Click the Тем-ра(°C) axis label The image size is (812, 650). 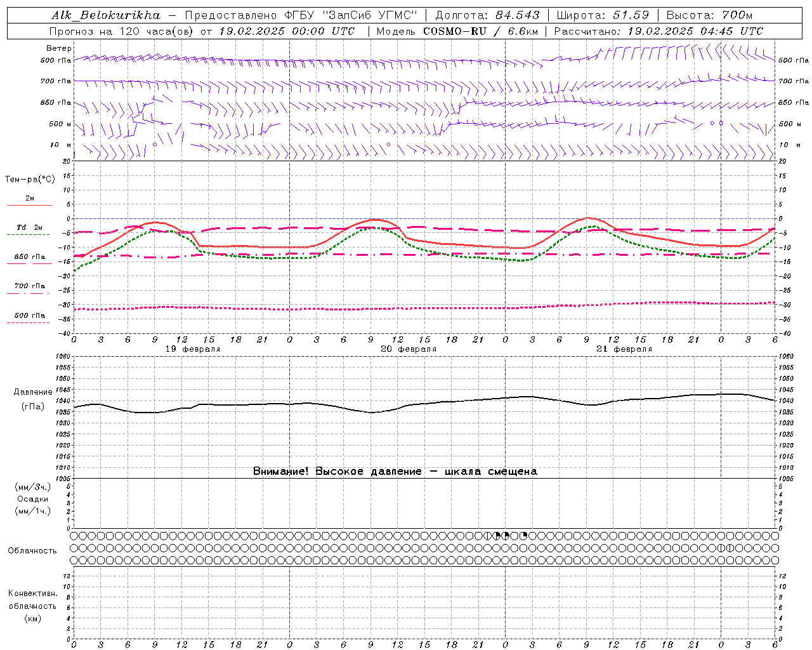30,180
